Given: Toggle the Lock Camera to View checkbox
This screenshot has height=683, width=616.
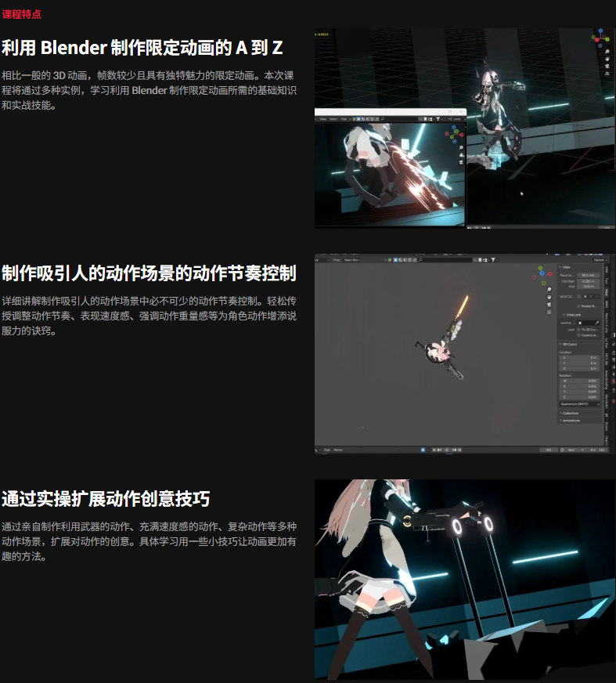Looking at the screenshot, I should pos(578,335).
